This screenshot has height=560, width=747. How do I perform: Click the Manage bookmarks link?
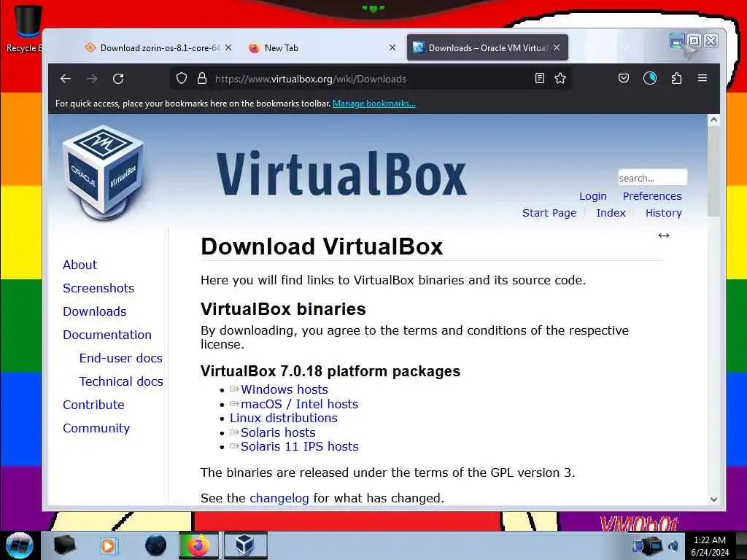coord(374,104)
